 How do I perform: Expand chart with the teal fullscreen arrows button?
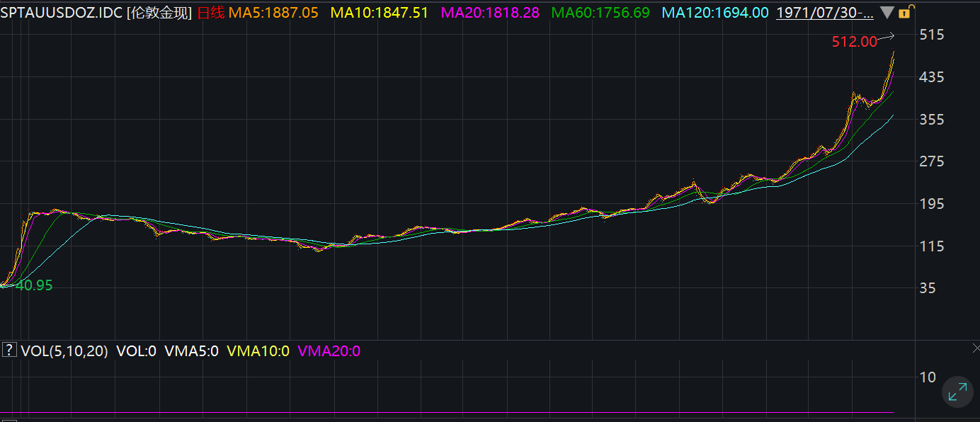pyautogui.click(x=957, y=392)
